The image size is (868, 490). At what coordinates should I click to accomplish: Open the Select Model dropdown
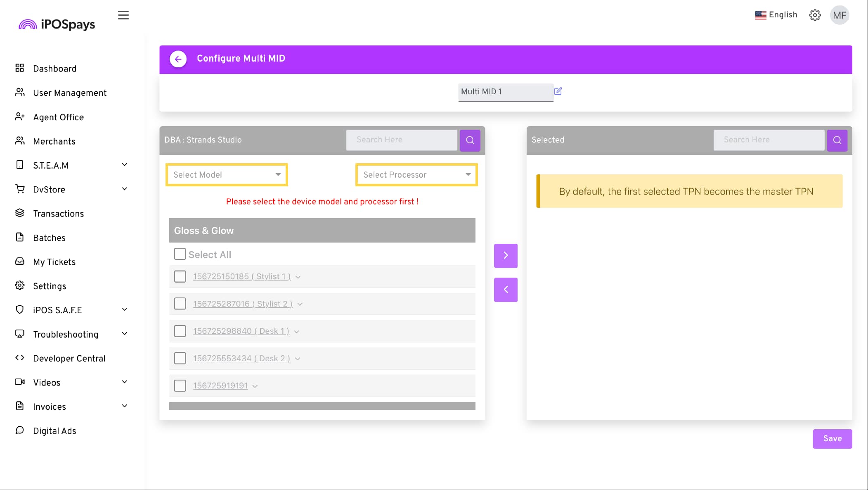tap(227, 175)
